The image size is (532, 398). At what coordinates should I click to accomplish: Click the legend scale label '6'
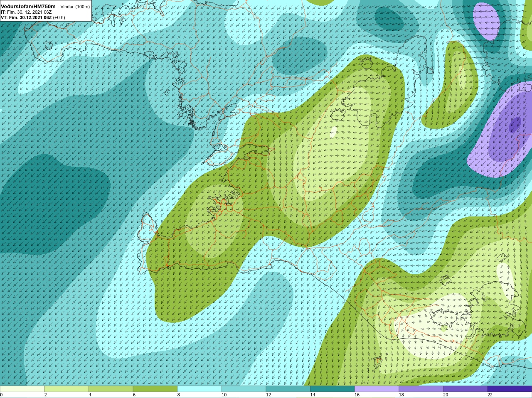[134, 395]
